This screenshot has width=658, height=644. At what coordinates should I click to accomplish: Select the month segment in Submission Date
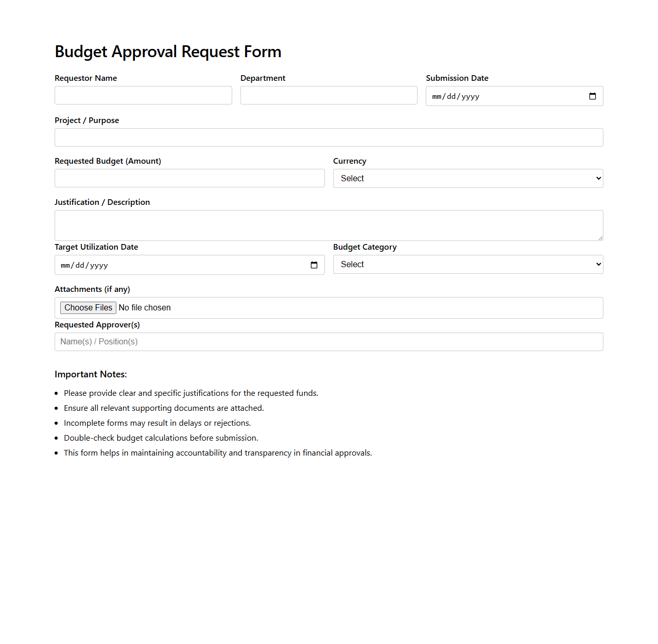[x=437, y=96]
